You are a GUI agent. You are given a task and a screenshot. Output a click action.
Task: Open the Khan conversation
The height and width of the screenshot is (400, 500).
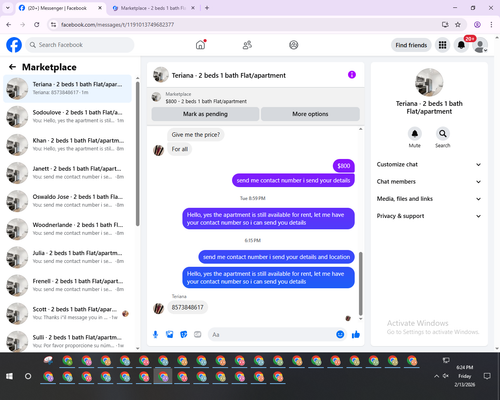tap(67, 145)
